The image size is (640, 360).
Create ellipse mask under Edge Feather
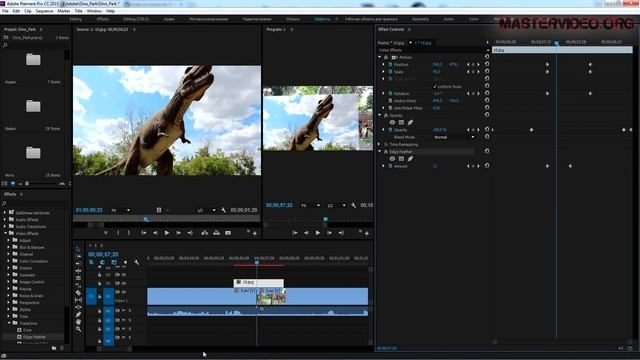[392, 159]
